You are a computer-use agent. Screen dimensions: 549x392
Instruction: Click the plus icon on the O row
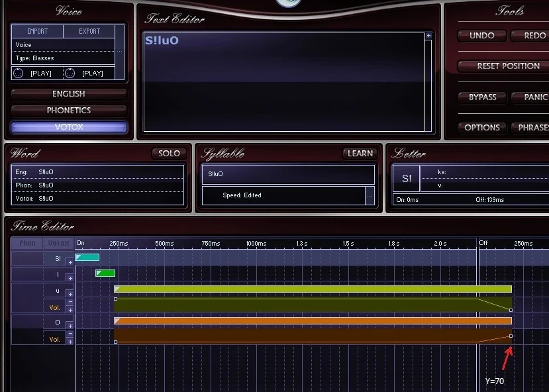coord(70,326)
